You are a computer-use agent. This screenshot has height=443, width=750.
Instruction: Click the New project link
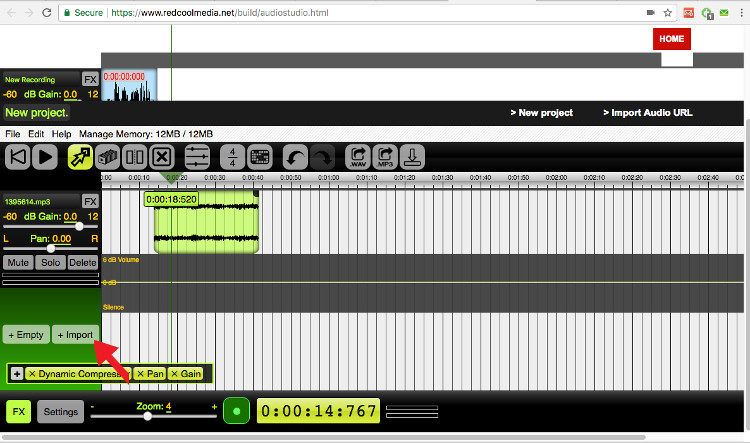(x=541, y=113)
